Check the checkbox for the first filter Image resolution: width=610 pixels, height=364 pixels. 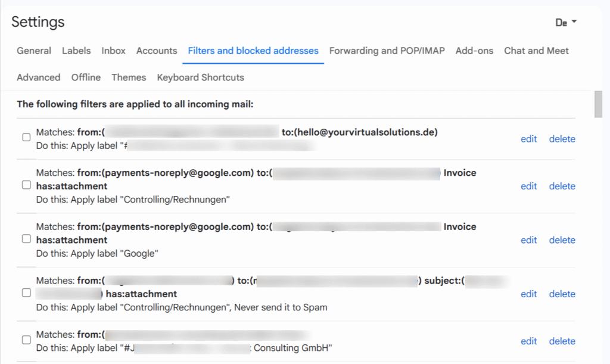coord(26,137)
